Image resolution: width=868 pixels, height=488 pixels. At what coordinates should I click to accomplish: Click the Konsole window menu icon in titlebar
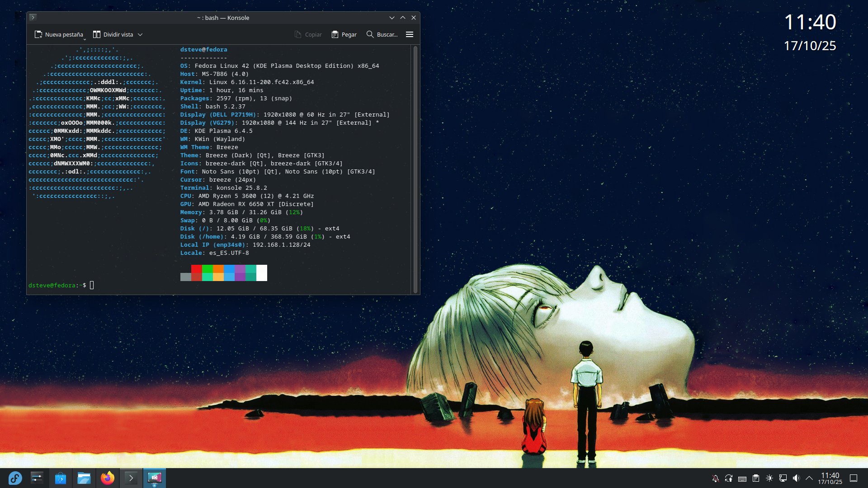coord(33,18)
